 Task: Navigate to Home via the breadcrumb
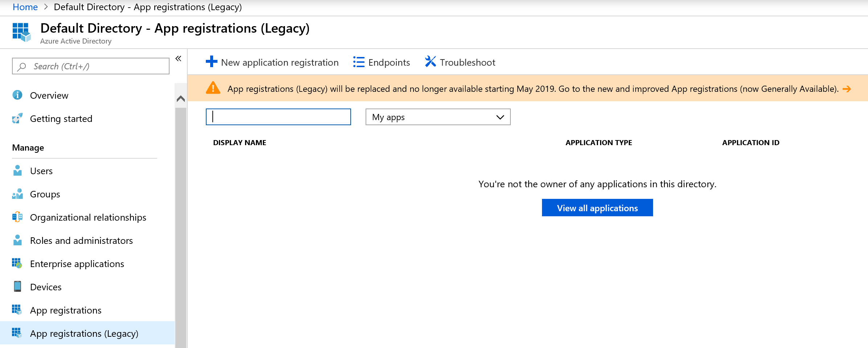25,7
